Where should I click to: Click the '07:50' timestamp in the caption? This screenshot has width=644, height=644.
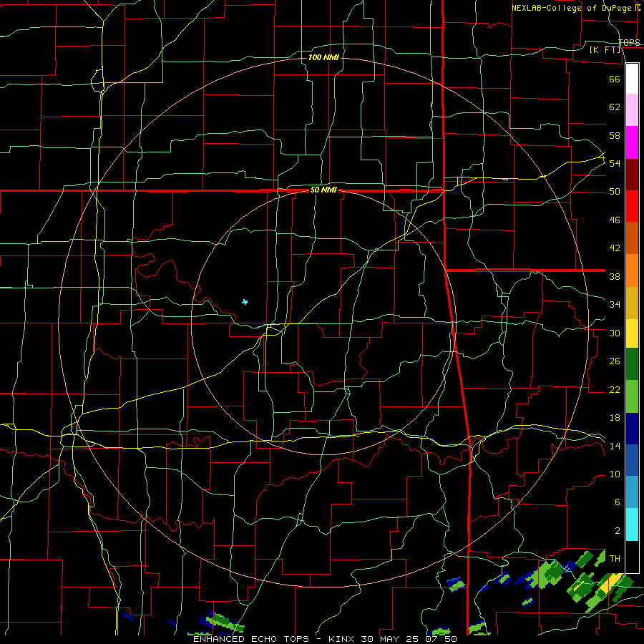[443, 639]
